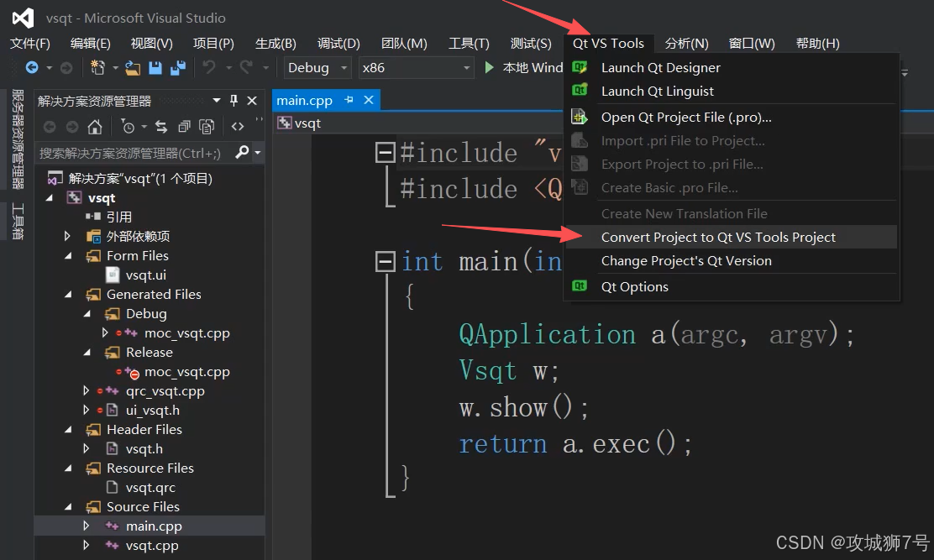Image resolution: width=934 pixels, height=560 pixels.
Task: Click the Open File folder icon
Action: (132, 68)
